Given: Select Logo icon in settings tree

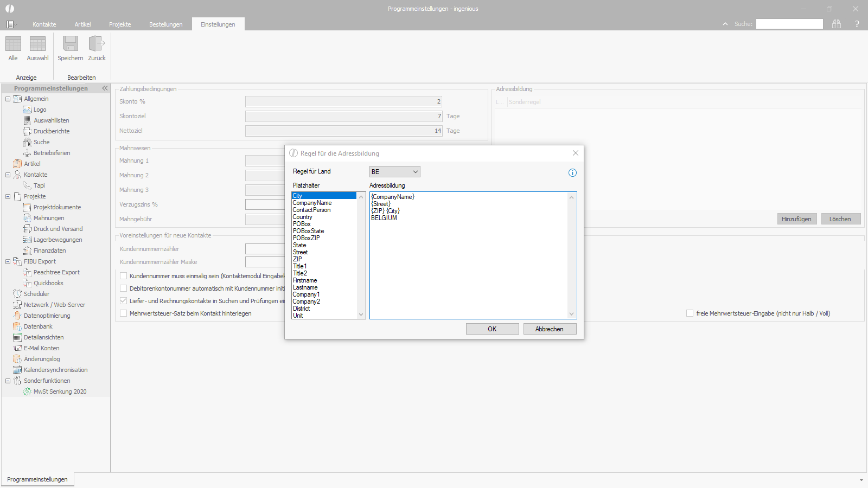Looking at the screenshot, I should point(27,110).
